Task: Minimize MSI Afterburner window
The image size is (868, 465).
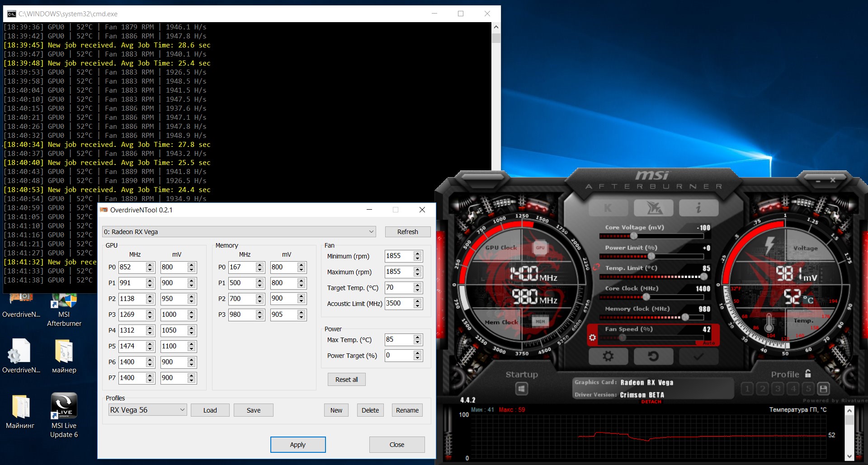Action: [x=818, y=180]
